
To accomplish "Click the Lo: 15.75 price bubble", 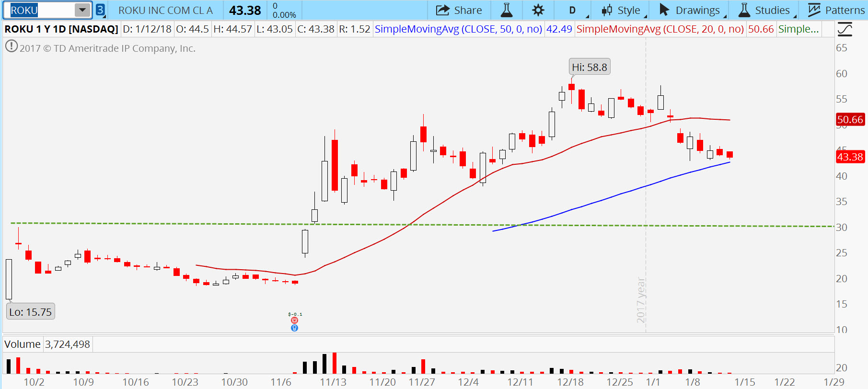I will pyautogui.click(x=30, y=312).
